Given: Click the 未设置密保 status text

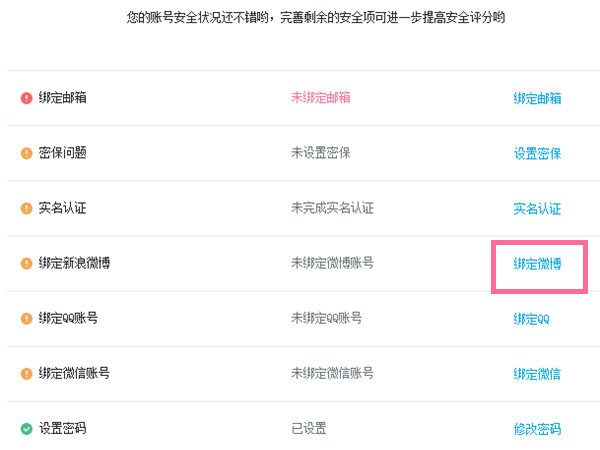Looking at the screenshot, I should [320, 153].
